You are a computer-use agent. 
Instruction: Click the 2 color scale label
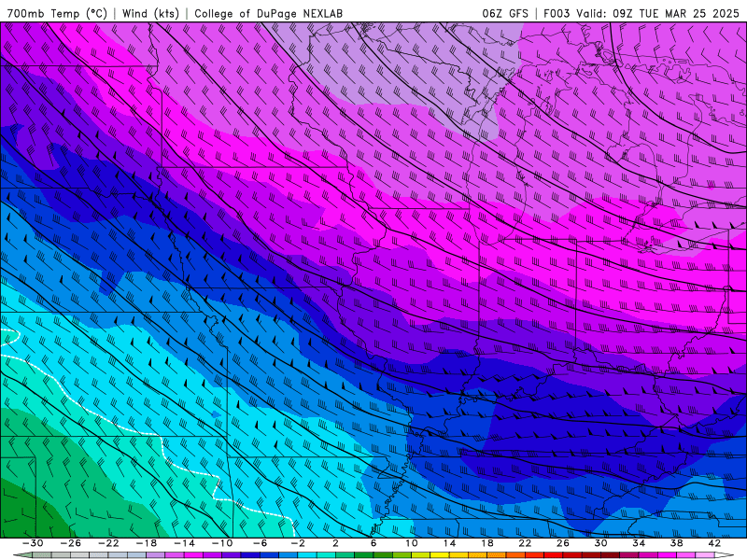coord(335,543)
